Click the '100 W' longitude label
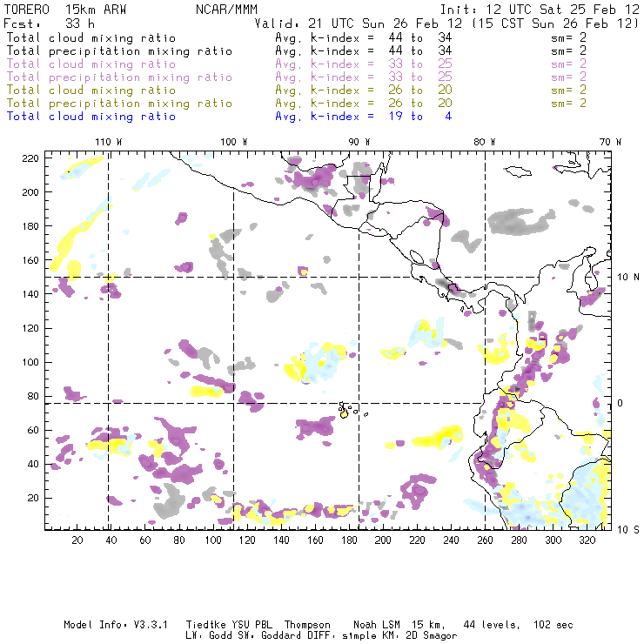 pyautogui.click(x=234, y=142)
